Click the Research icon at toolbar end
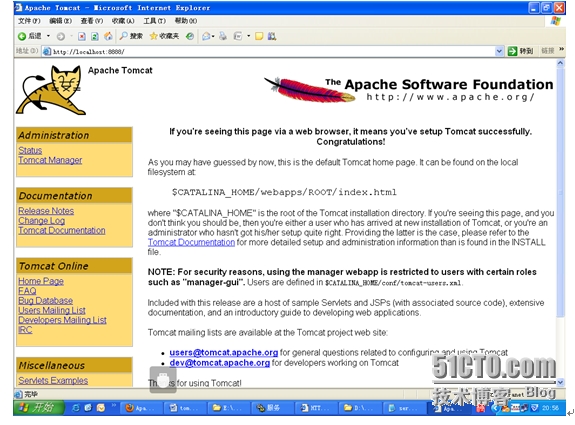This screenshot has height=425, width=575. 272,36
